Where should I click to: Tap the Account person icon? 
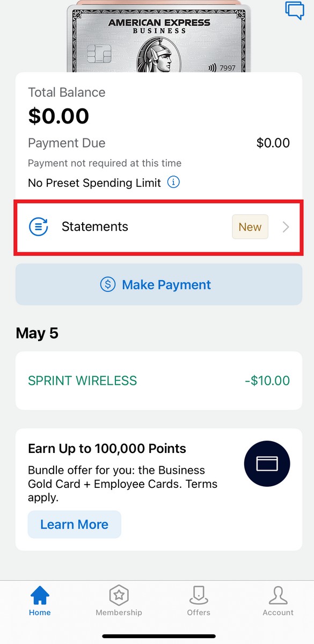click(x=278, y=595)
